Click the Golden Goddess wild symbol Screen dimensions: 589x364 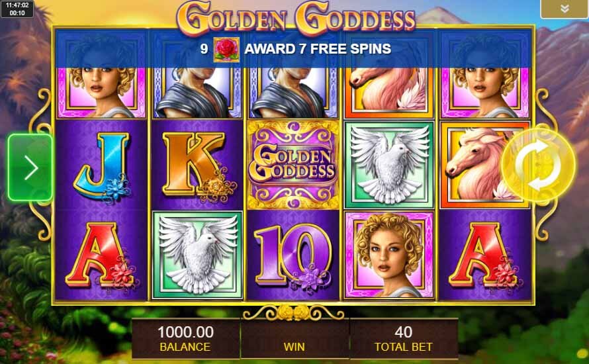point(293,165)
